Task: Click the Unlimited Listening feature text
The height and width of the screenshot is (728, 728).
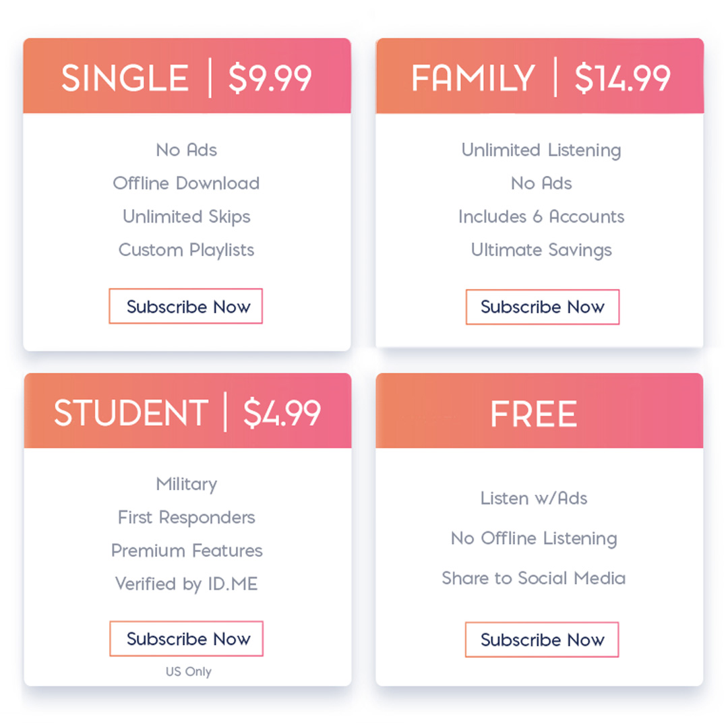Action: pyautogui.click(x=541, y=150)
